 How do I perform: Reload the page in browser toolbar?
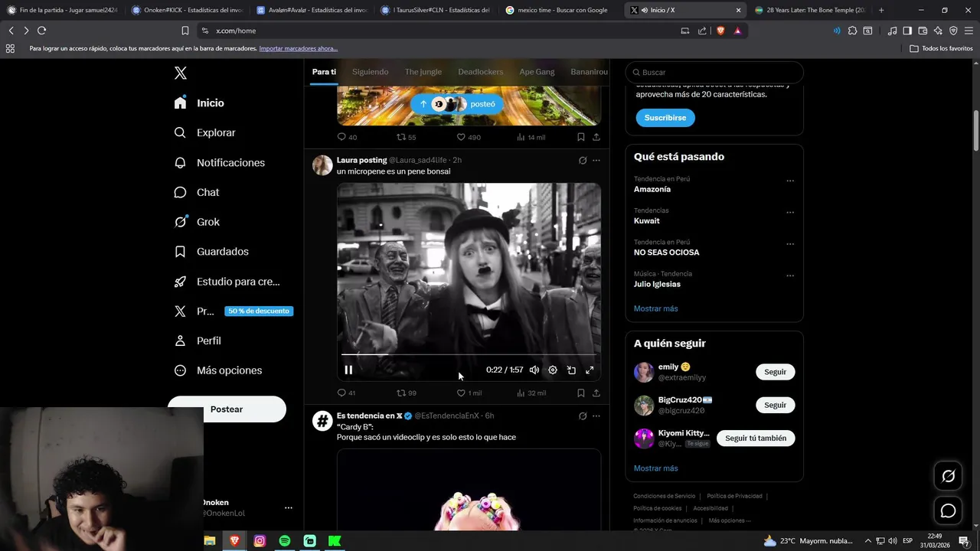coord(41,31)
